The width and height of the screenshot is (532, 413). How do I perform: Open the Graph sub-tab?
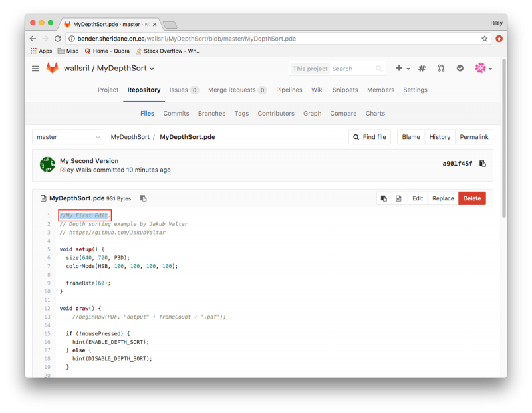(x=312, y=114)
